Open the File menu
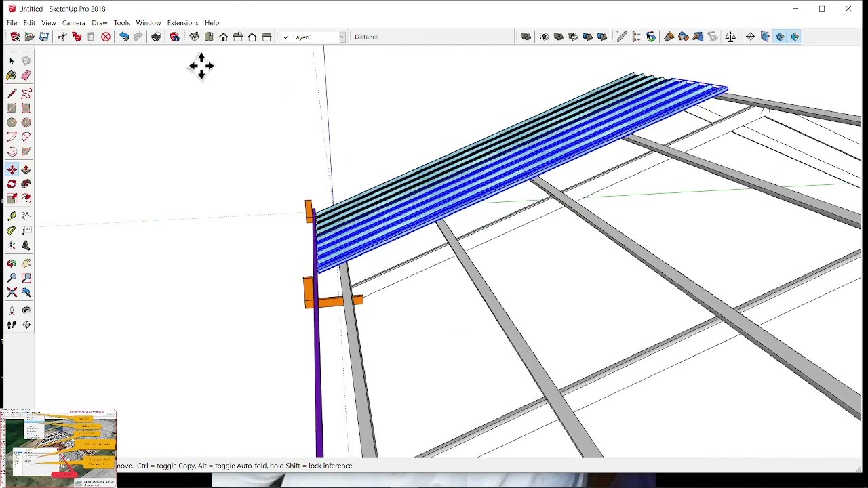This screenshot has height=488, width=868. pyautogui.click(x=12, y=23)
